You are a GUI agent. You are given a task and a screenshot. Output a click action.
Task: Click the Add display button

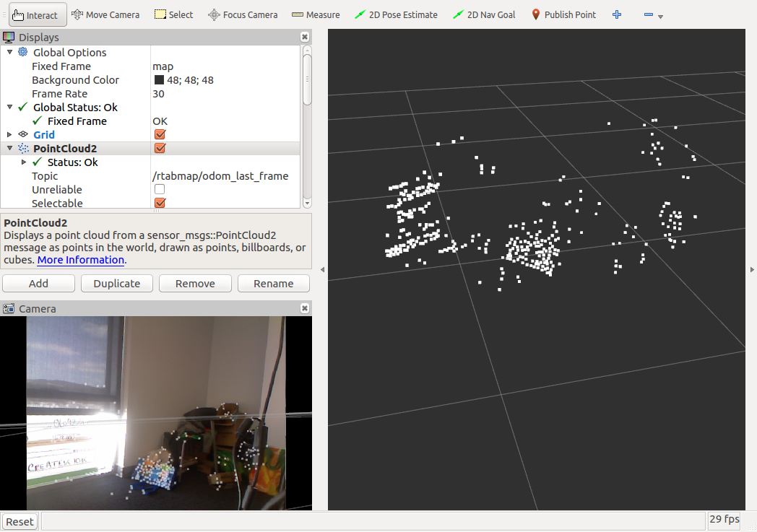38,284
